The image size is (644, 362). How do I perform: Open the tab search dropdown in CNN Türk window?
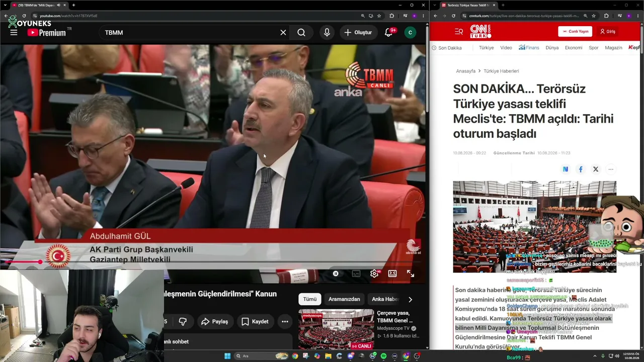435,5
